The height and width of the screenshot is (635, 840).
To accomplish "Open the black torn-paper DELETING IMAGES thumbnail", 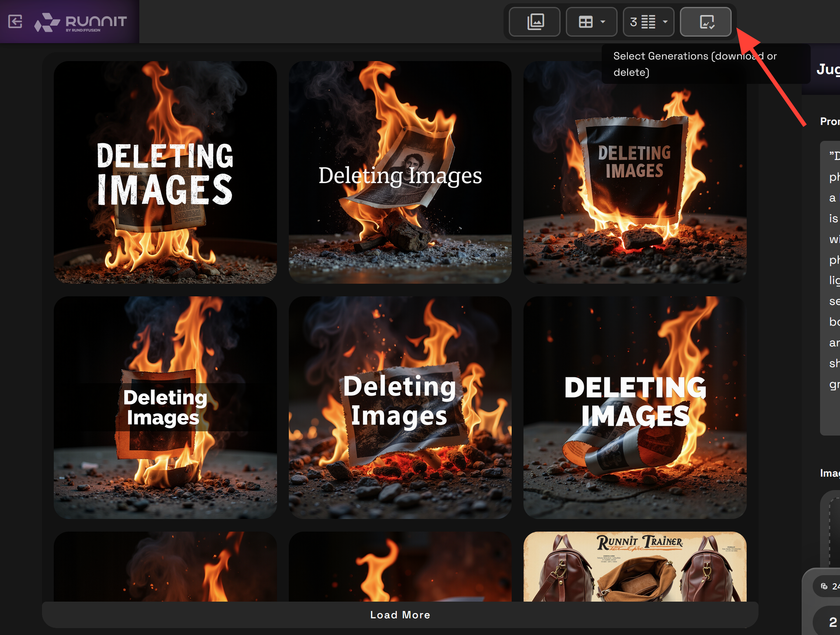I will 635,172.
